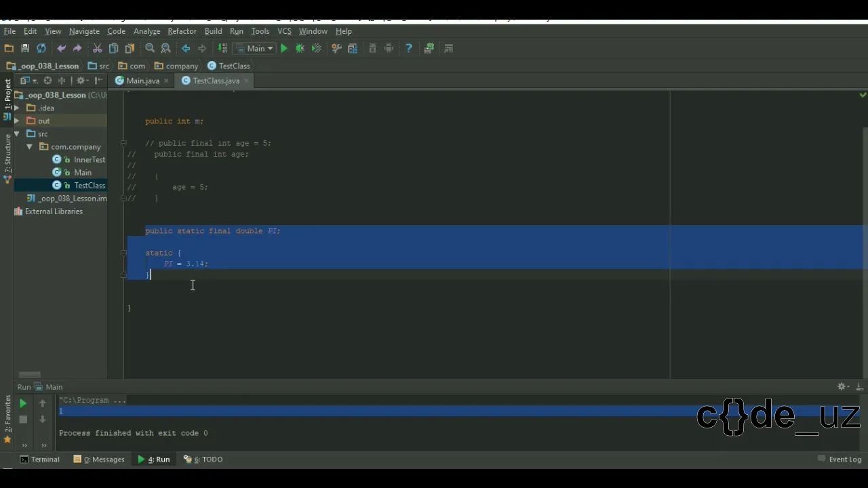
Task: Open the Event Log
Action: [x=840, y=460]
